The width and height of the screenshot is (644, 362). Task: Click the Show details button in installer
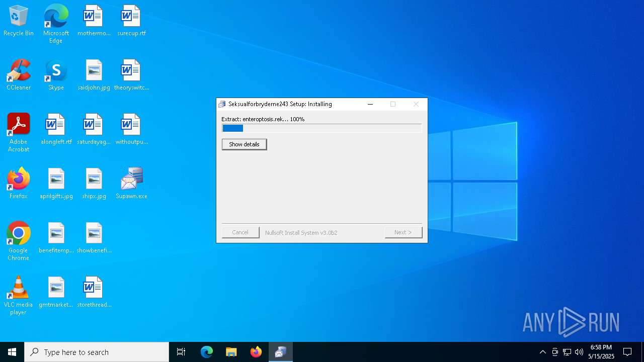tap(244, 144)
